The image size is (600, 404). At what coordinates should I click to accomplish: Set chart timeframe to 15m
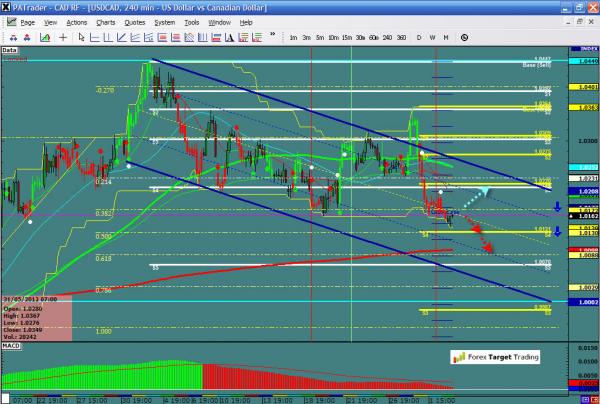(345, 37)
